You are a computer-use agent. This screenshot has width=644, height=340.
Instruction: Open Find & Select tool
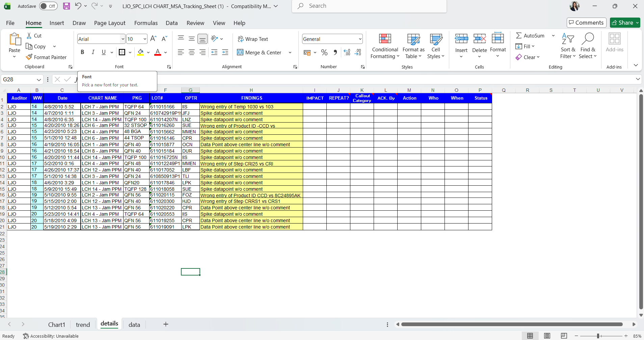pos(588,46)
